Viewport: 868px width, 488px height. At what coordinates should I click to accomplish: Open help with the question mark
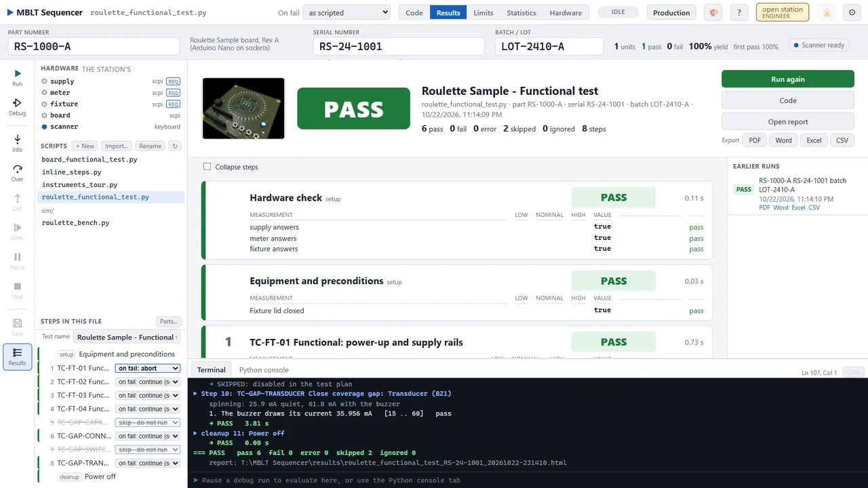(740, 13)
